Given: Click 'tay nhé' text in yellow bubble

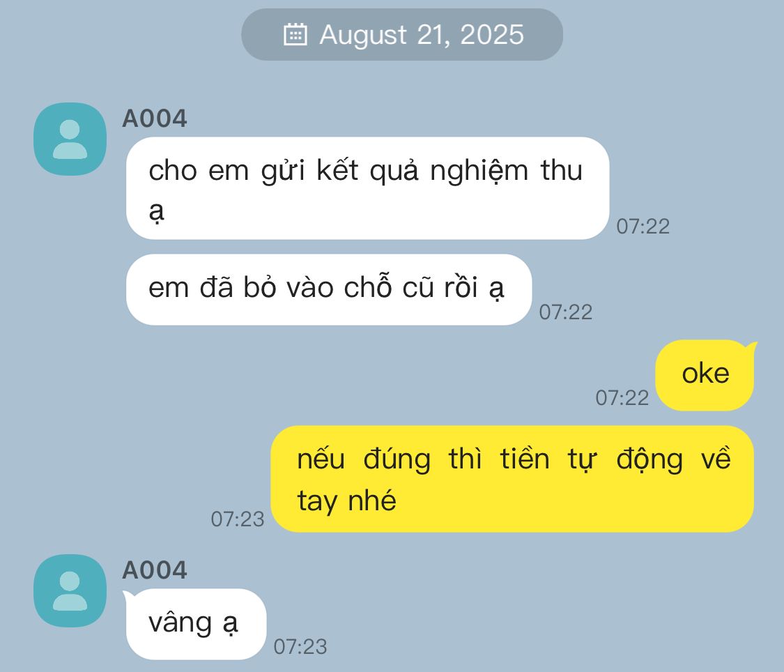Looking at the screenshot, I should click(x=346, y=501).
